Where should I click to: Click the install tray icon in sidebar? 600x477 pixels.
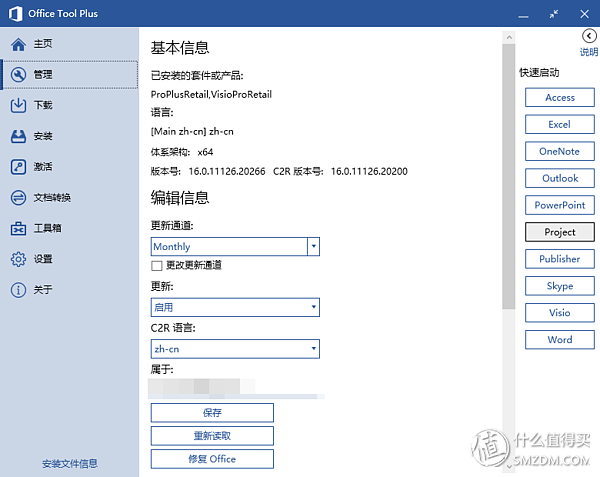(x=18, y=136)
